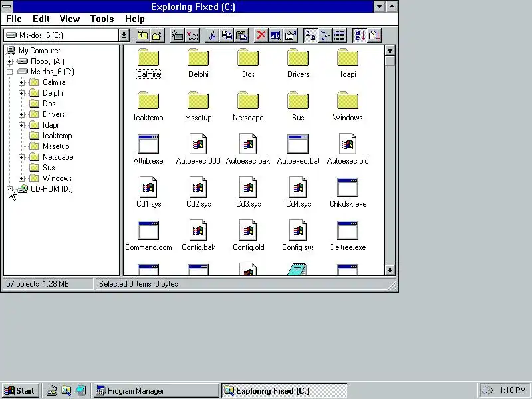532x399 pixels.
Task: Select the Dos folder in the tree
Action: coord(49,104)
